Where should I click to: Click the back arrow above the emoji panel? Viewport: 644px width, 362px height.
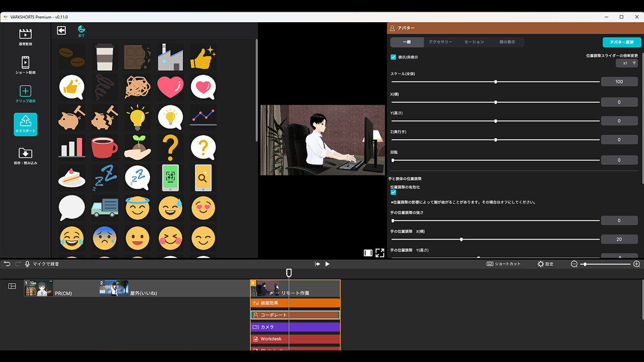pyautogui.click(x=61, y=30)
